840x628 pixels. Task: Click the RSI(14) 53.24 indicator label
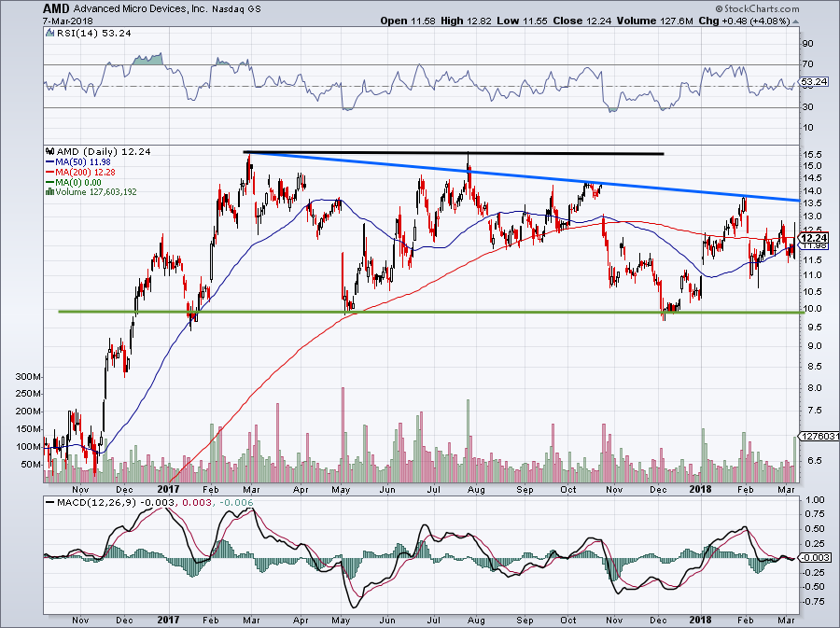coord(93,33)
